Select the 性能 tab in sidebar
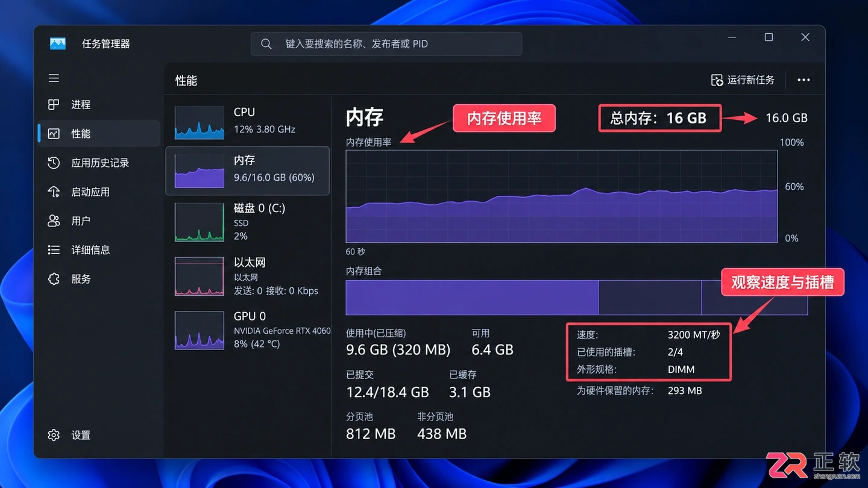This screenshot has width=868, height=488. (99, 133)
